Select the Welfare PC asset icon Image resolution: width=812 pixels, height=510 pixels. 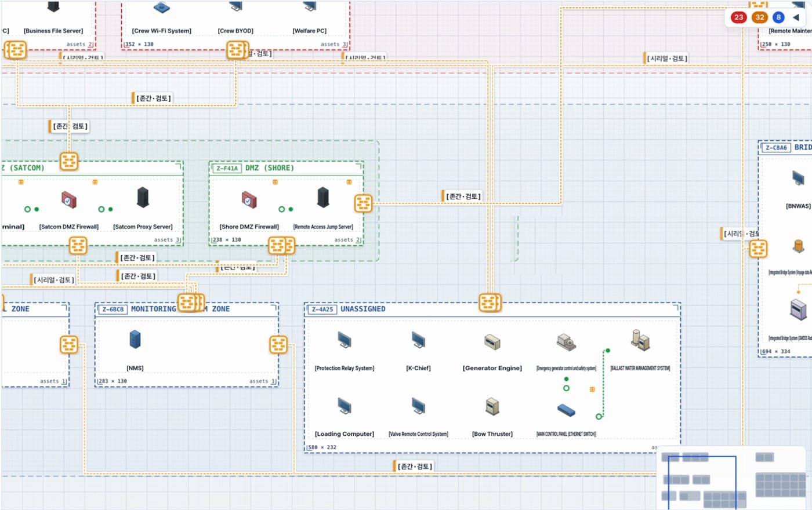click(x=309, y=6)
